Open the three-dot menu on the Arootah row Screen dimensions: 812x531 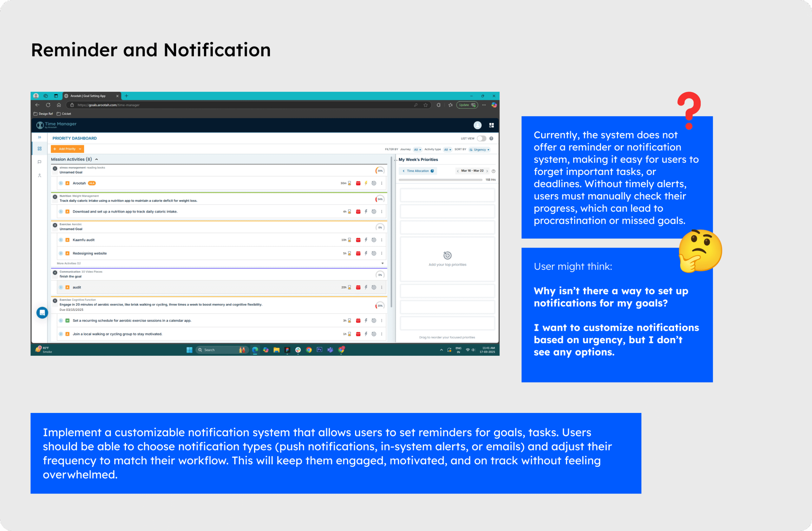[382, 183]
